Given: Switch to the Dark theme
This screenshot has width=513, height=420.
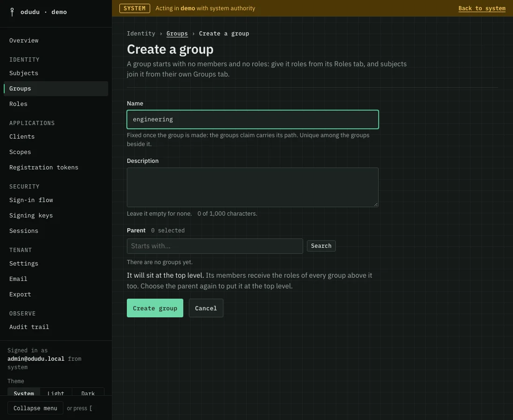Looking at the screenshot, I should pyautogui.click(x=88, y=392).
